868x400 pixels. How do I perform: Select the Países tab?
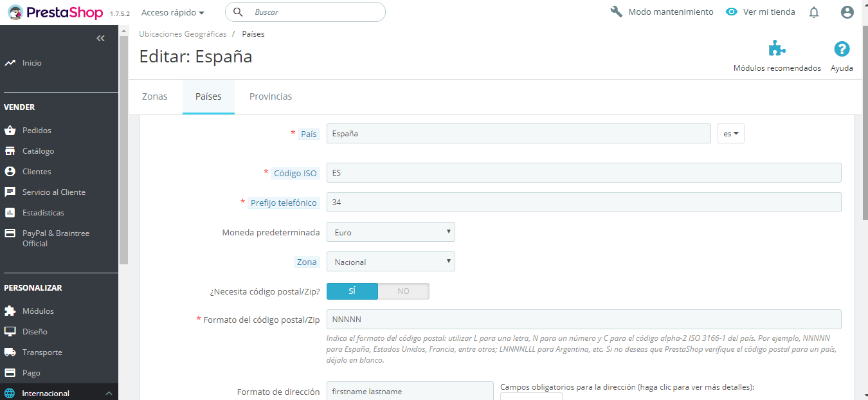pos(208,96)
